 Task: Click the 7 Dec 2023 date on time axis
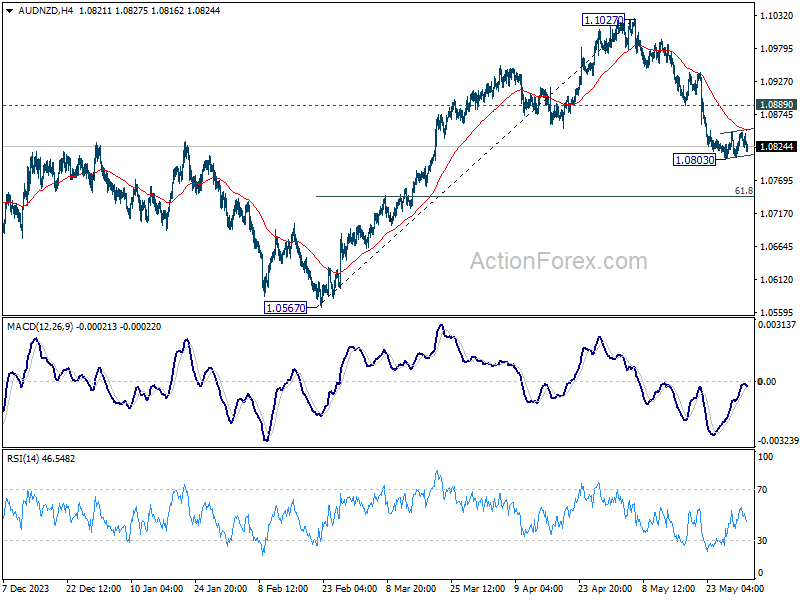pos(26,588)
